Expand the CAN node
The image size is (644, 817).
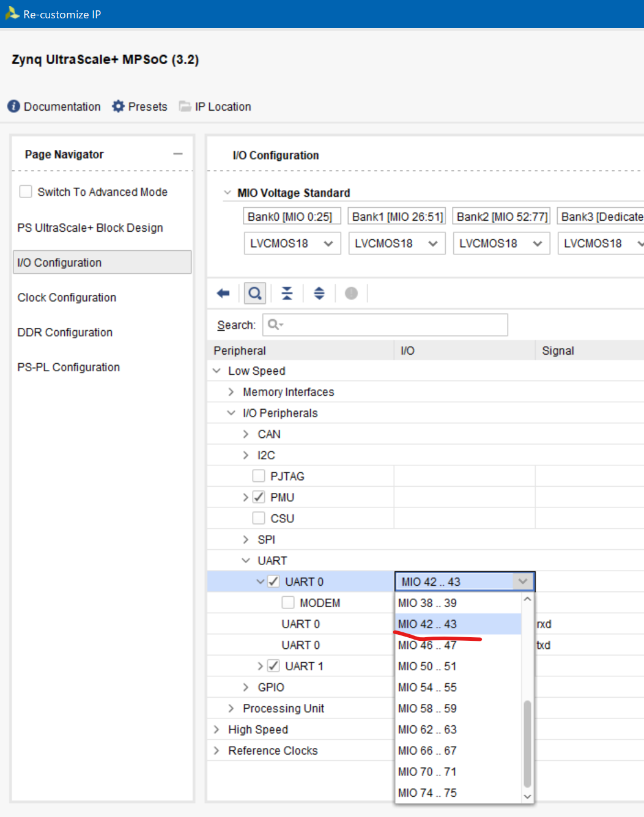[x=246, y=434]
